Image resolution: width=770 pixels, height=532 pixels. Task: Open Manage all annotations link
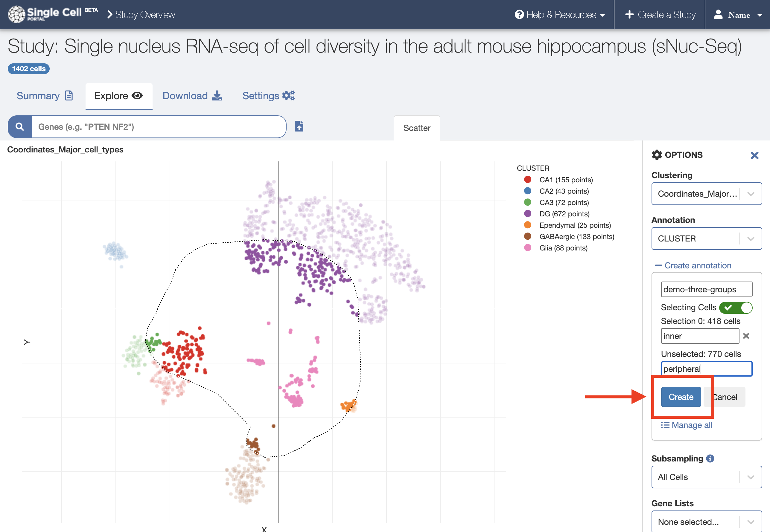pyautogui.click(x=686, y=425)
